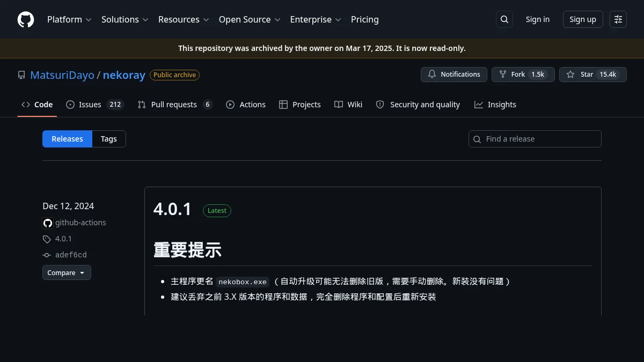Click the Public archive label
The width and height of the screenshot is (644, 362).
click(174, 75)
